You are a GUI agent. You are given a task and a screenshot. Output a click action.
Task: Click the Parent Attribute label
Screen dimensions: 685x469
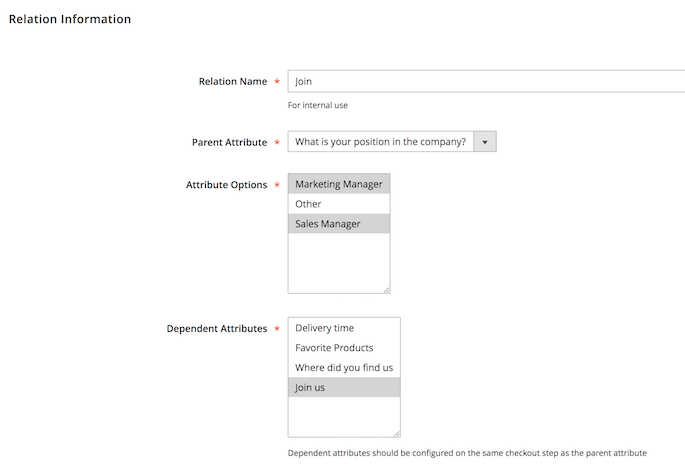click(229, 142)
